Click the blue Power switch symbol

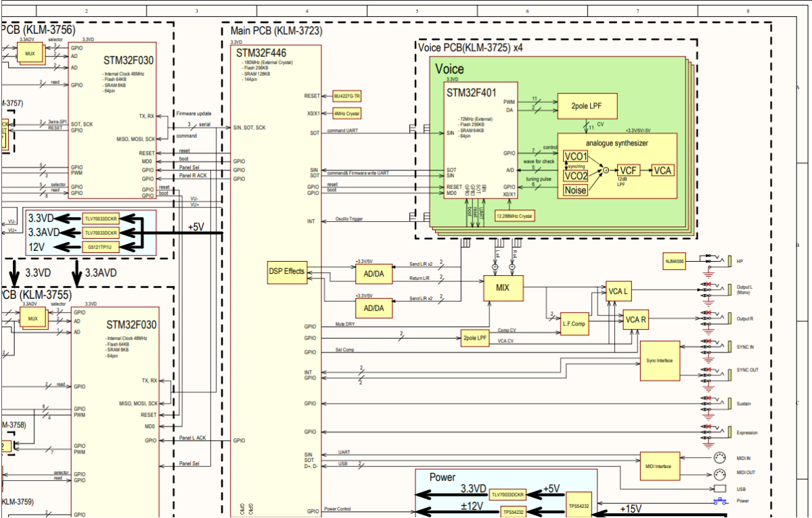[721, 501]
